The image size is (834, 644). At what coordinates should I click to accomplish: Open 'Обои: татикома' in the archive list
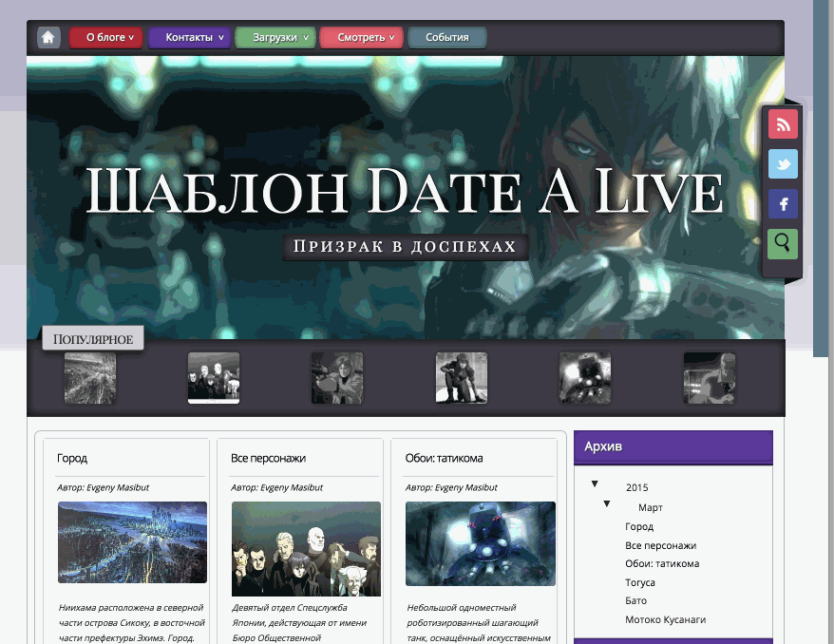[662, 563]
